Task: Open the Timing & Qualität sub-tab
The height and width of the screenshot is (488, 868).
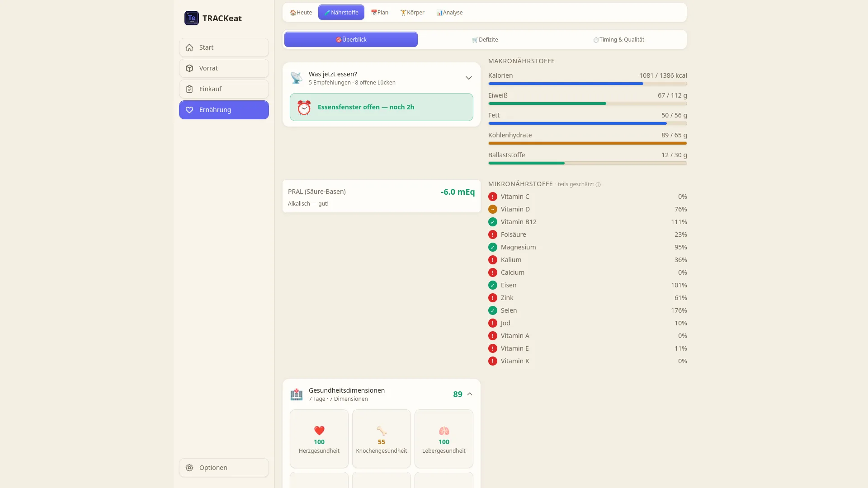Action: pos(618,39)
